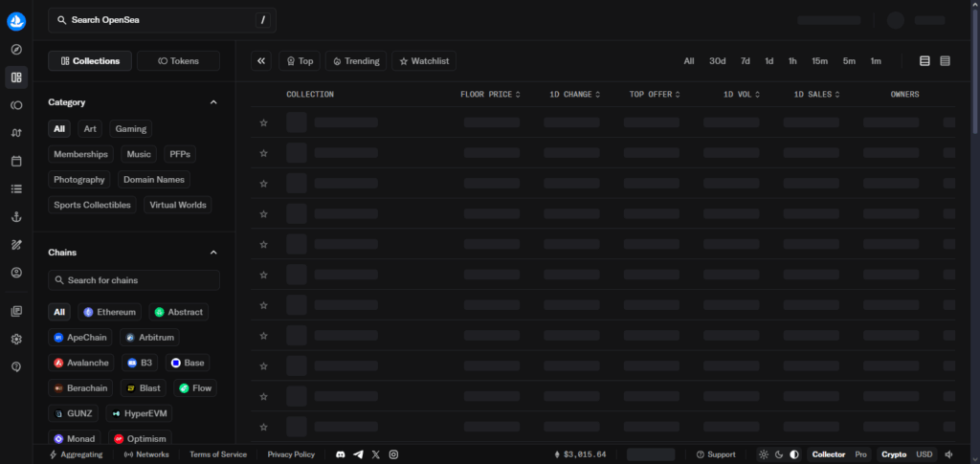
Task: Switch to Pro mode in footer
Action: [x=861, y=454]
